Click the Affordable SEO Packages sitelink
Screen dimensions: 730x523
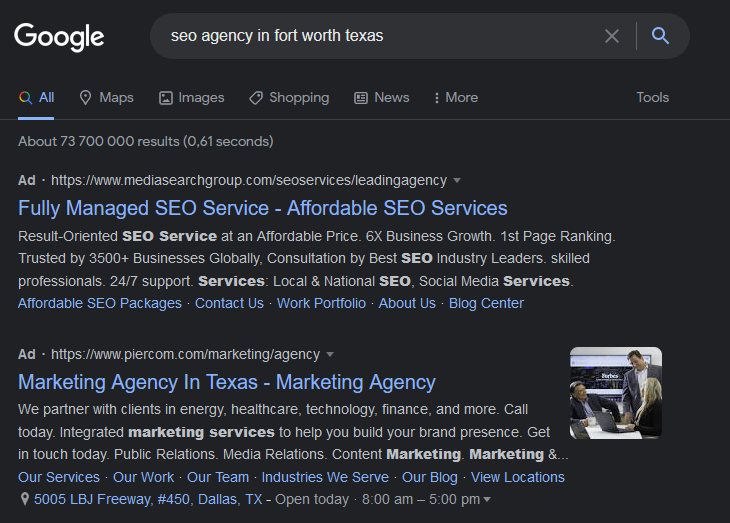point(100,303)
